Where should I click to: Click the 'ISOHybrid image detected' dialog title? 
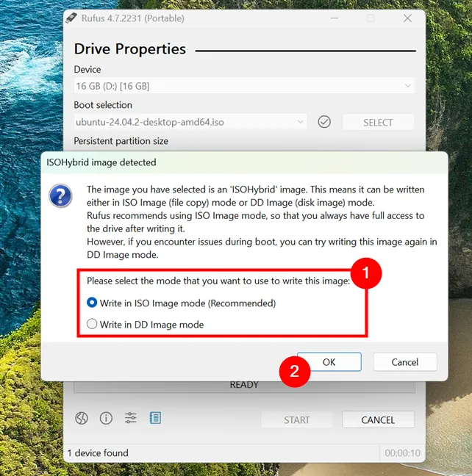point(101,162)
